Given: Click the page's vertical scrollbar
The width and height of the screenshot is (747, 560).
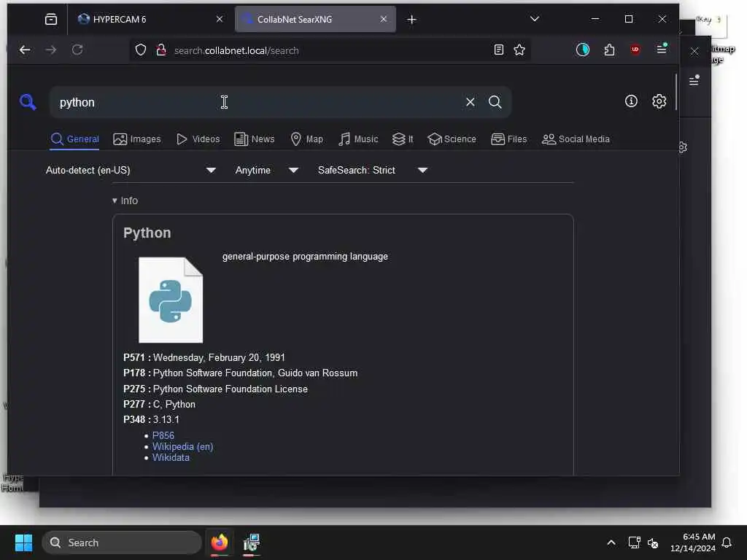Looking at the screenshot, I should coord(676,93).
